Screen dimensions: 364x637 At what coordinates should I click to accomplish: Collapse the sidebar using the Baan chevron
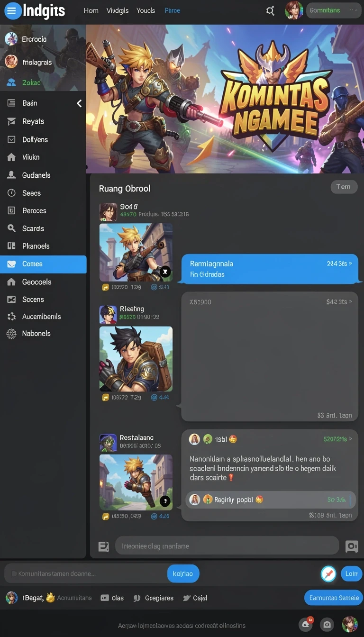click(x=79, y=103)
